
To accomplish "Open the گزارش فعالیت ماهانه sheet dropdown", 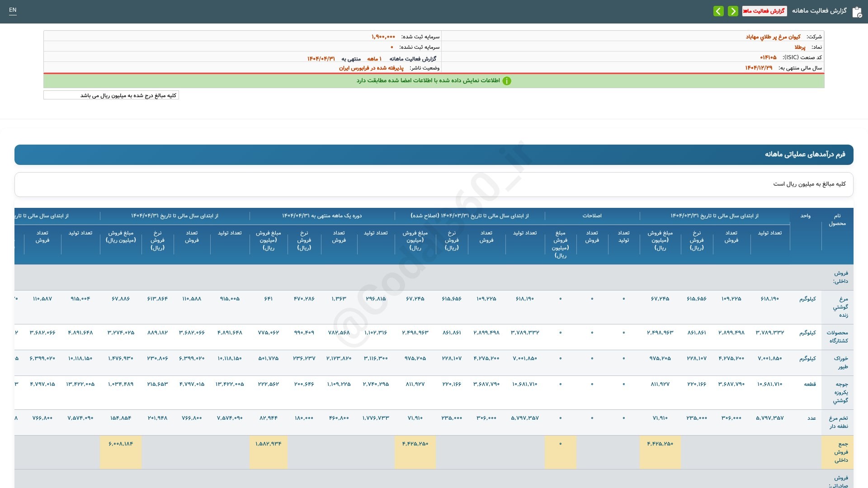I will 764,11.
